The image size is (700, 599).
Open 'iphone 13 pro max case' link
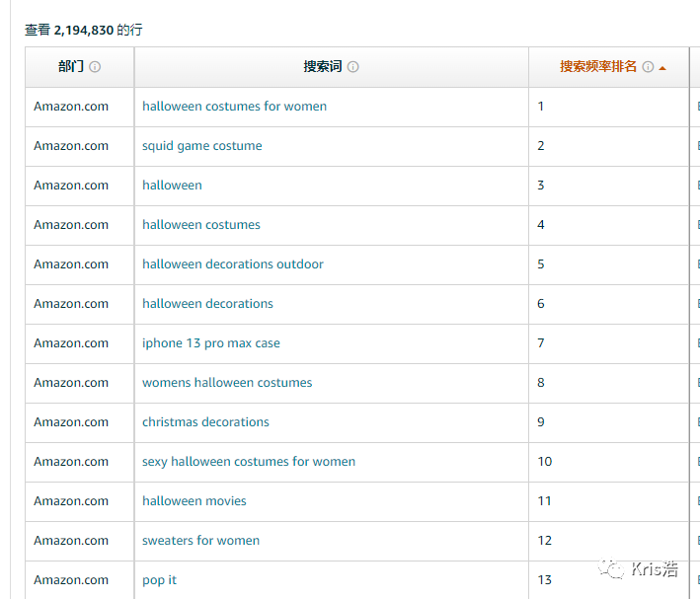point(210,343)
